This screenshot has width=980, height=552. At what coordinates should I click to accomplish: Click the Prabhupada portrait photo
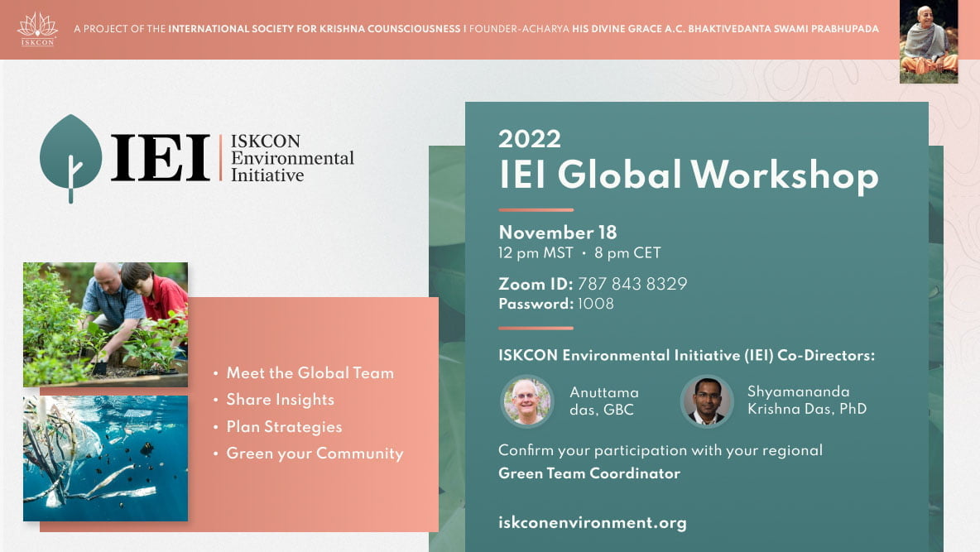[x=928, y=41]
